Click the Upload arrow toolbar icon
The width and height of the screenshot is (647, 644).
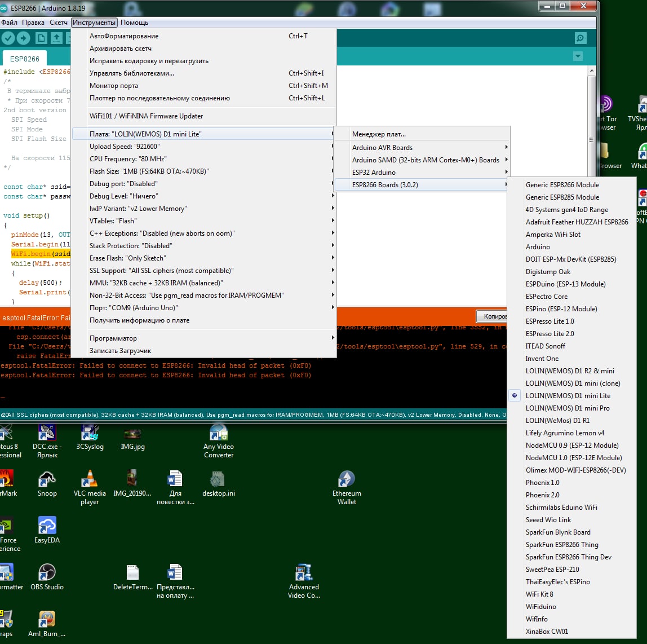24,38
